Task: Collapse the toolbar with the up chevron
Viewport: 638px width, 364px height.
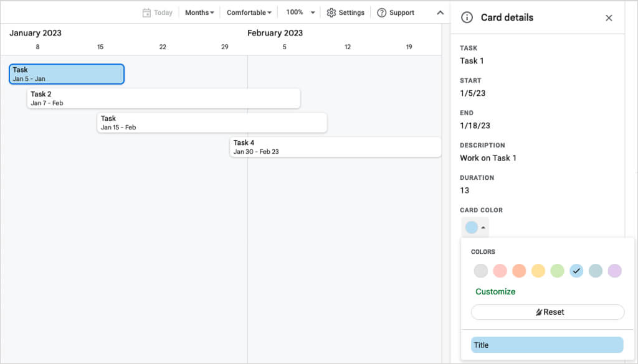Action: click(x=440, y=12)
